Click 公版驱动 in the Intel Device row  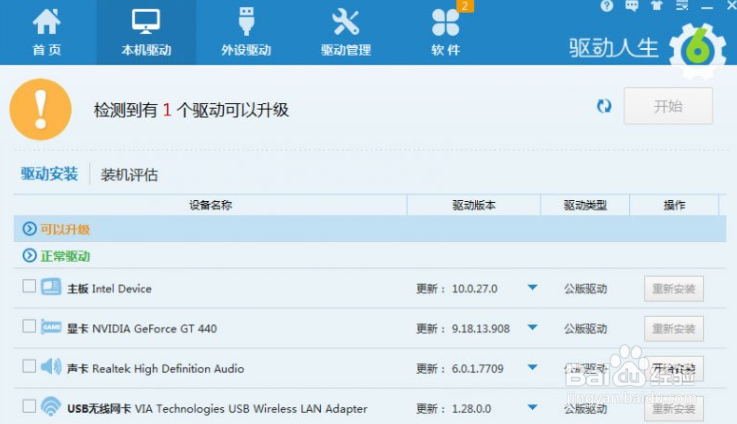pos(586,289)
